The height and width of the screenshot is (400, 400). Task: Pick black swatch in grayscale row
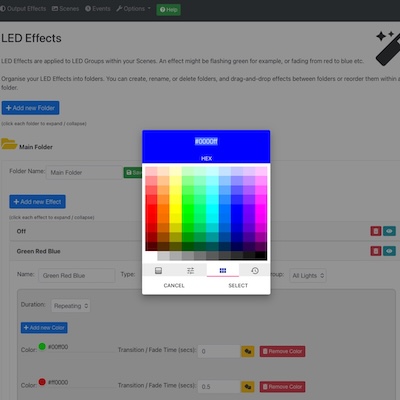(x=261, y=256)
